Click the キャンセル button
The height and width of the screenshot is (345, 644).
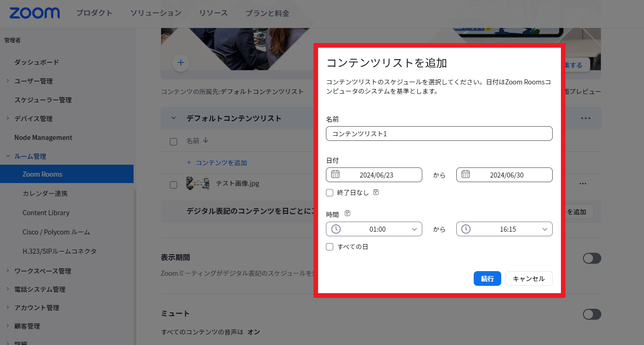[529, 278]
